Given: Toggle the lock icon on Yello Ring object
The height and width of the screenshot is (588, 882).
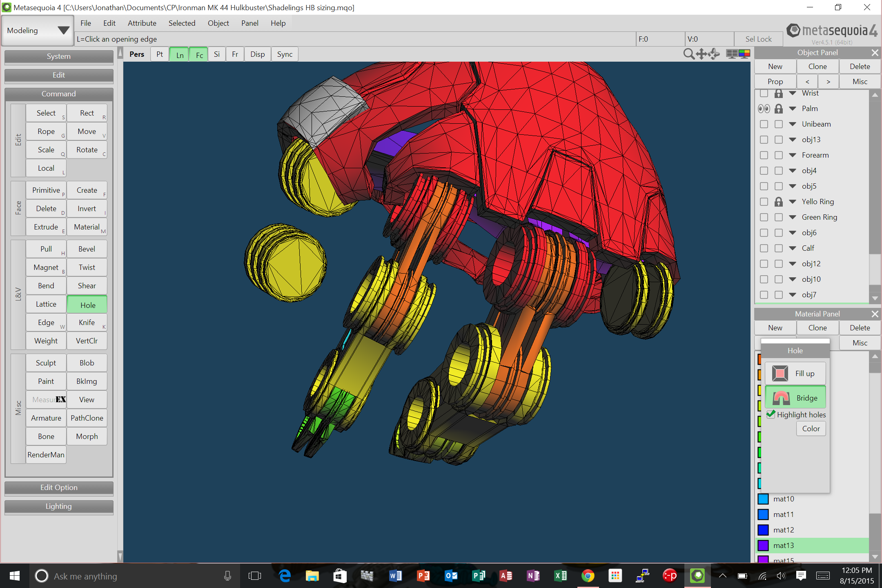Looking at the screenshot, I should point(778,202).
